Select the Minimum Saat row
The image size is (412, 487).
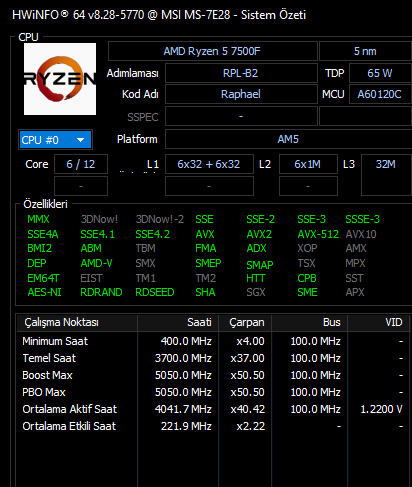tap(213, 341)
